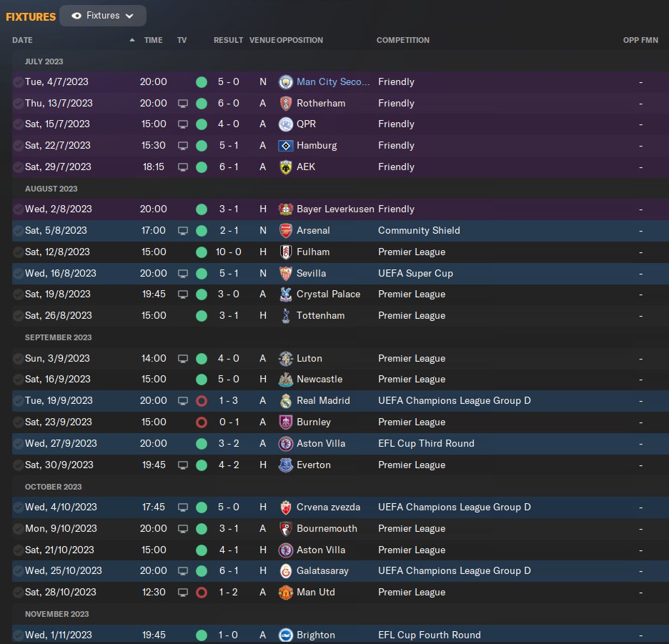
Task: Click the Bournemouth club badge
Action: tap(285, 528)
